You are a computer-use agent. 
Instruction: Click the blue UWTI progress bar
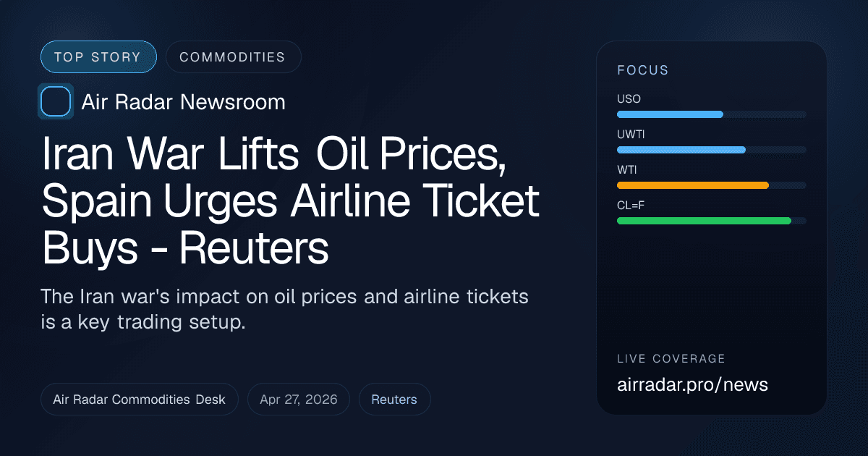681,150
